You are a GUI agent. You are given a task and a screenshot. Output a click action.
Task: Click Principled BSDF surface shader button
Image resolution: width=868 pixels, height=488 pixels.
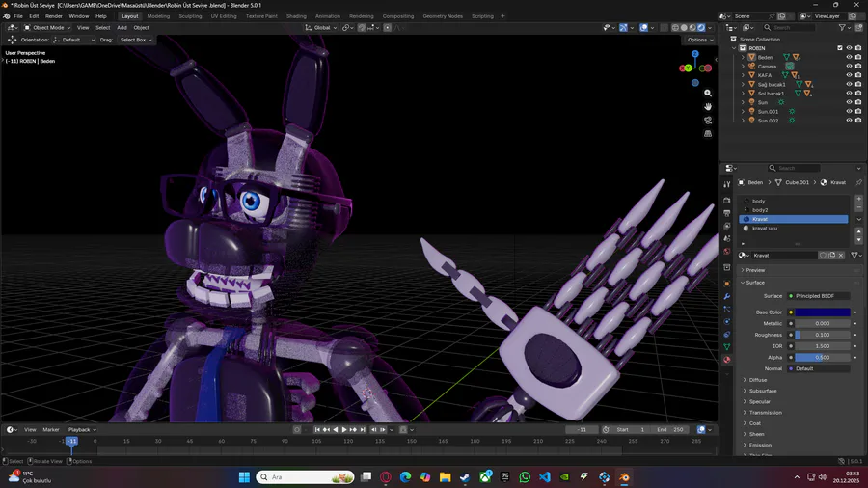819,296
